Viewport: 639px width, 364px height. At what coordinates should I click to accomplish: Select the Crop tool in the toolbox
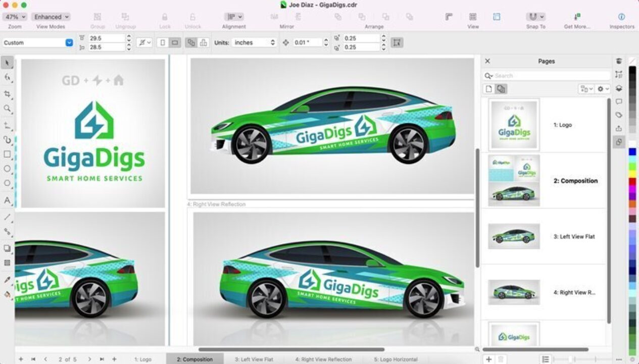(x=7, y=94)
